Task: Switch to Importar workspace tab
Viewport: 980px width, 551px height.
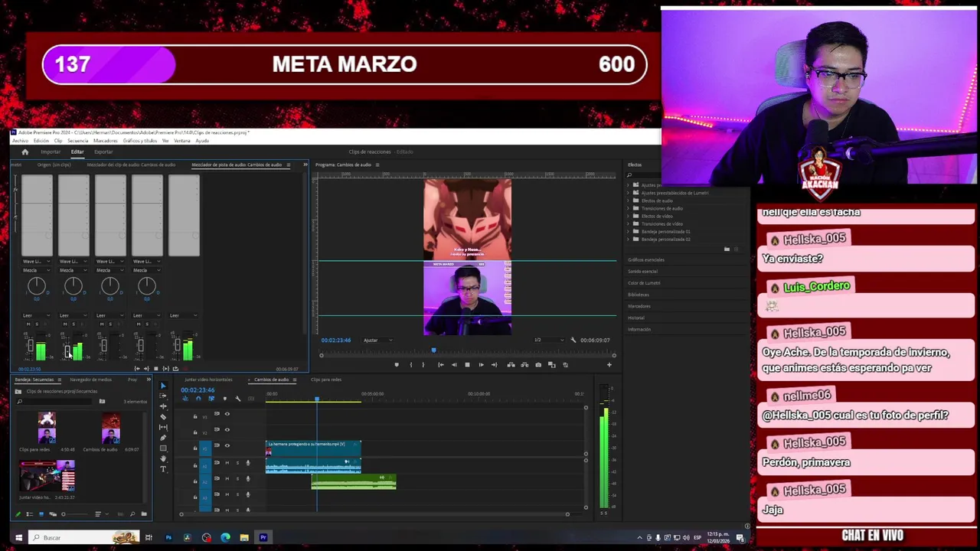Action: [x=51, y=152]
